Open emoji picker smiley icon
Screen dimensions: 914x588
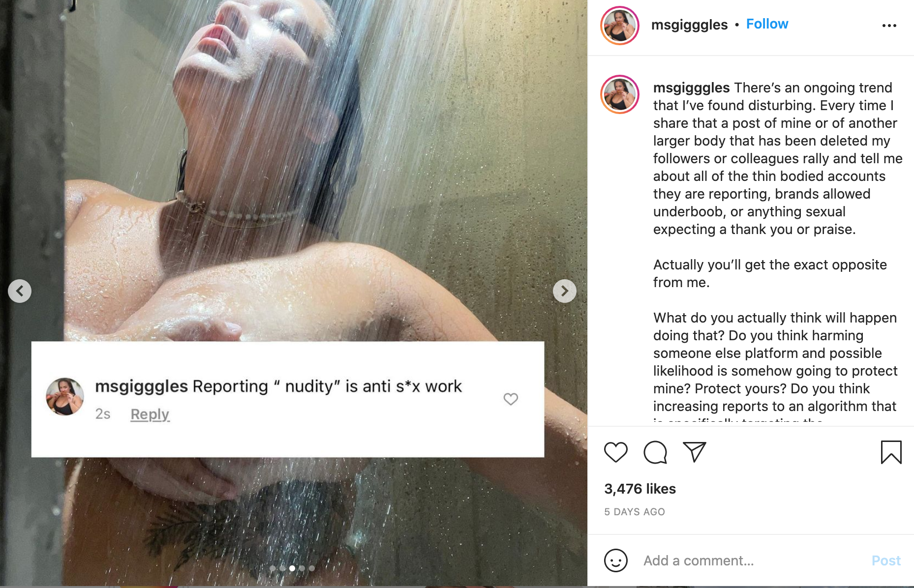pyautogui.click(x=615, y=560)
